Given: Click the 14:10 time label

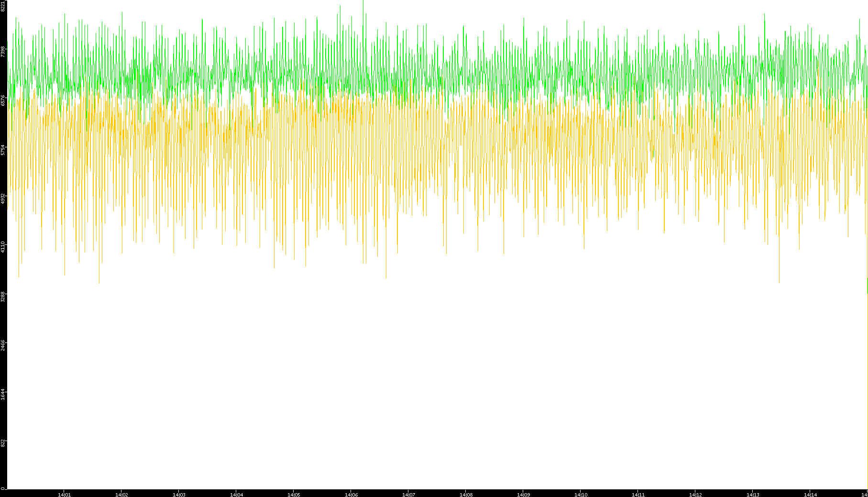Looking at the screenshot, I should pyautogui.click(x=581, y=495).
